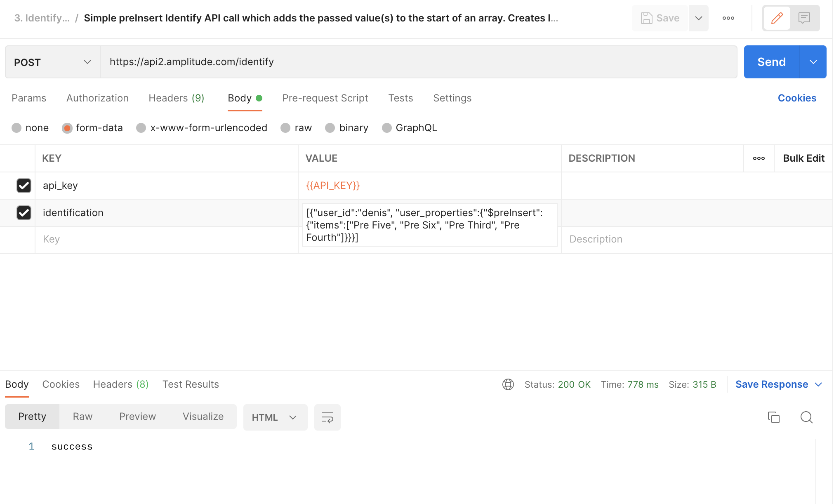The width and height of the screenshot is (834, 504).
Task: Select x-www-form-urlencoded radio option
Action: pos(141,128)
